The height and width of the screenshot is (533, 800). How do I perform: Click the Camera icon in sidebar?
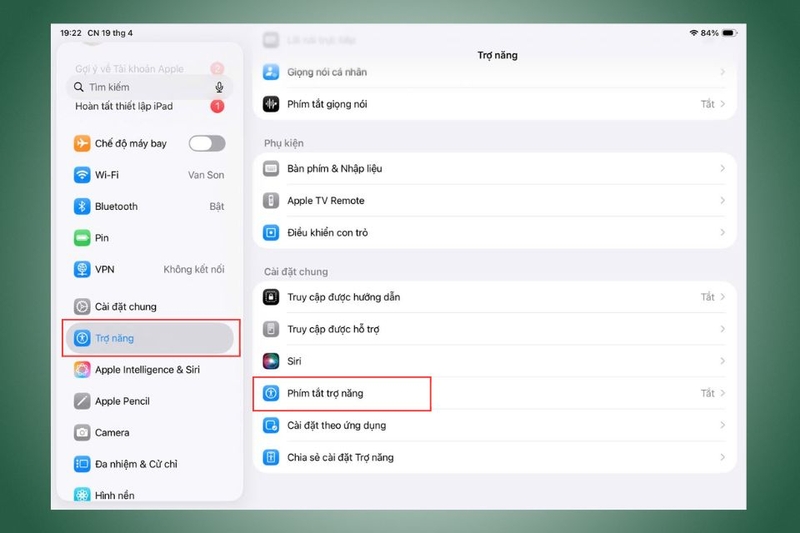click(82, 433)
